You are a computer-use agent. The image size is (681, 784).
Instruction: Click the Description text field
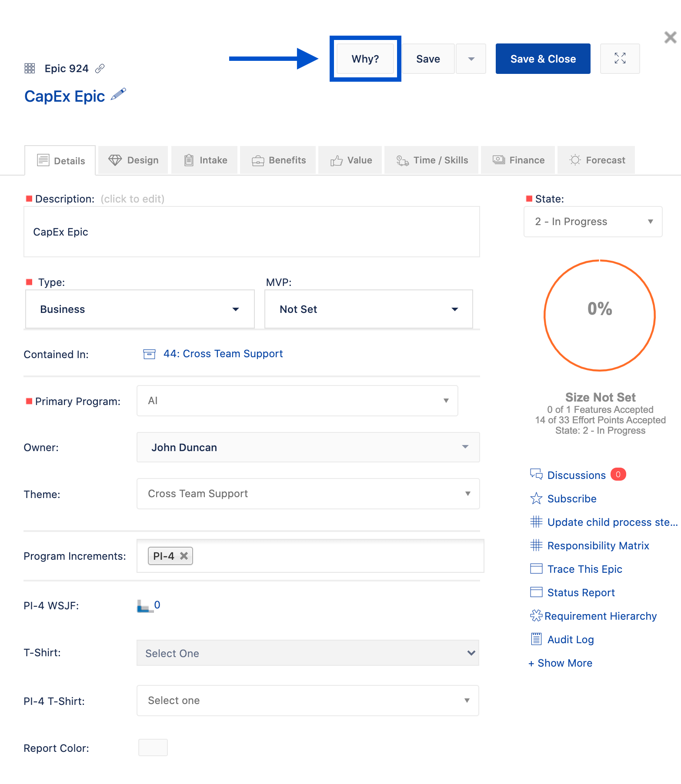251,232
